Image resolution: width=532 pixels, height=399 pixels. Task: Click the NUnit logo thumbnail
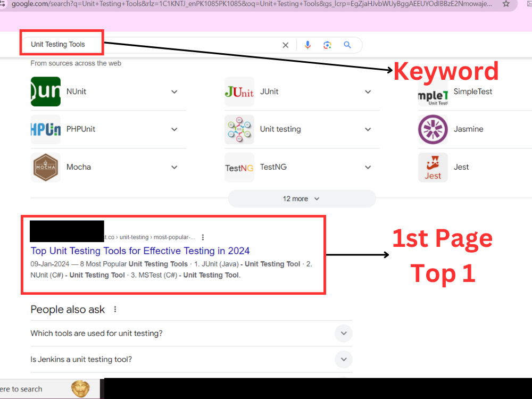(x=45, y=92)
